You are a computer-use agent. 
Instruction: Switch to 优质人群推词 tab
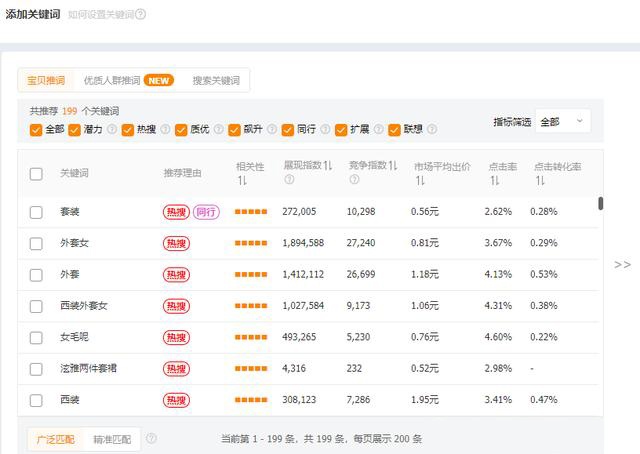(x=112, y=80)
